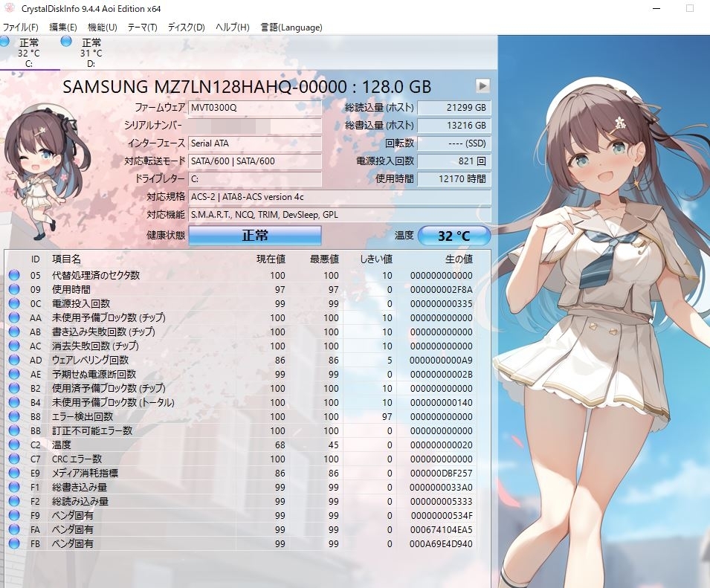Click status icon for attribute E9
710x588 pixels.
(14, 473)
